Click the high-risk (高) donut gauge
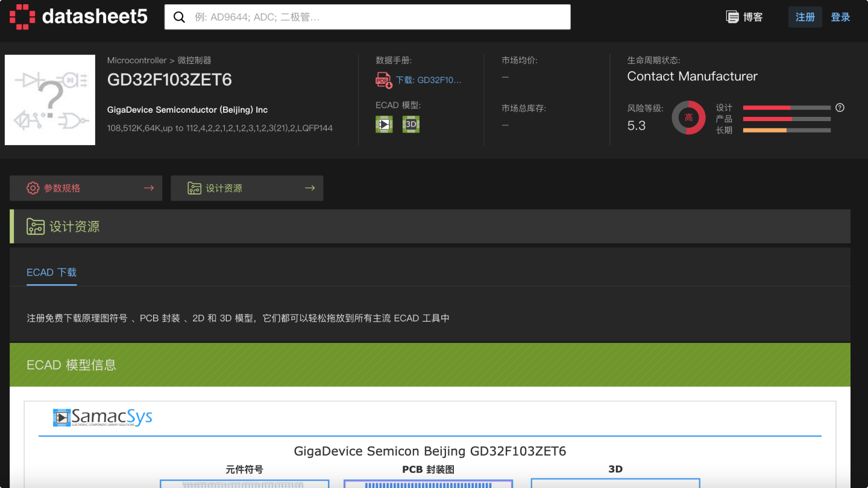The width and height of the screenshot is (868, 488). click(688, 117)
